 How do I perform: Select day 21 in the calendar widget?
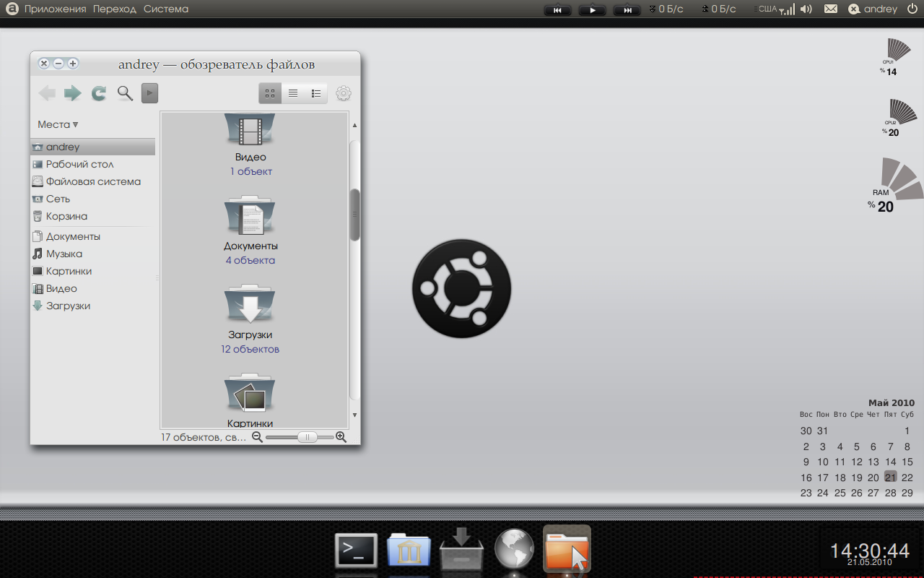coord(890,477)
